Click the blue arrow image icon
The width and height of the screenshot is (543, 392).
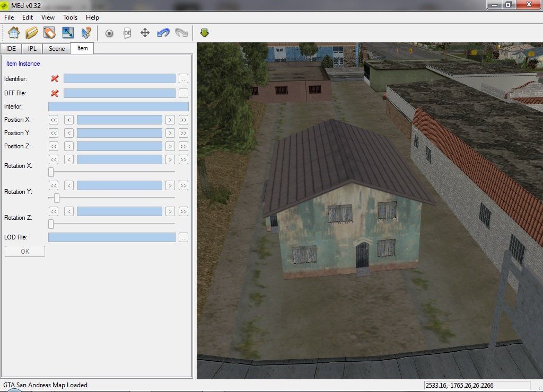click(68, 33)
